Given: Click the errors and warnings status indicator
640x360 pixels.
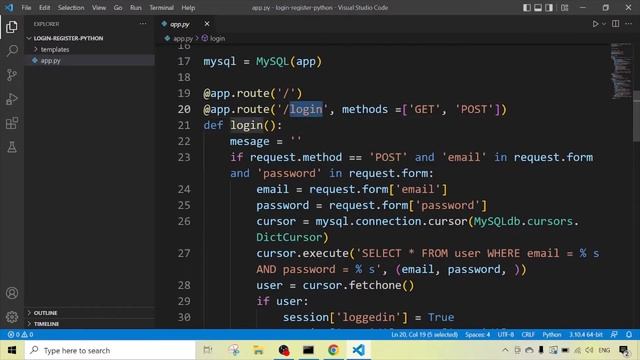Looking at the screenshot, I should pyautogui.click(x=20, y=334).
